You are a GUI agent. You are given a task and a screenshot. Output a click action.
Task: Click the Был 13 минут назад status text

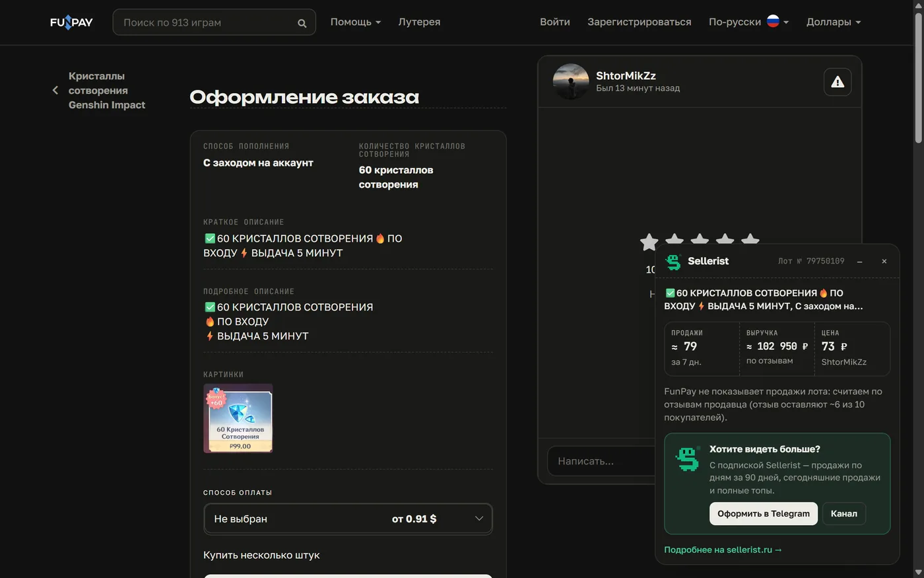[638, 88]
